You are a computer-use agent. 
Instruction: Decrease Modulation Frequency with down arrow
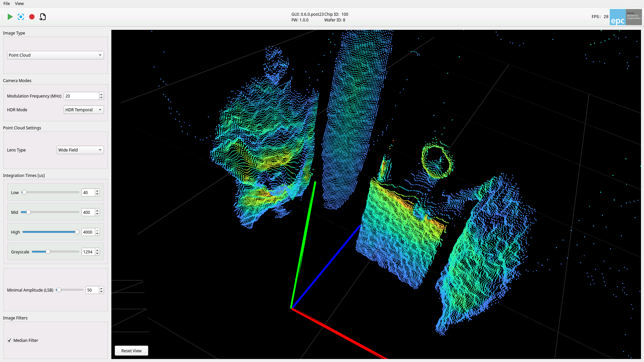pyautogui.click(x=101, y=98)
